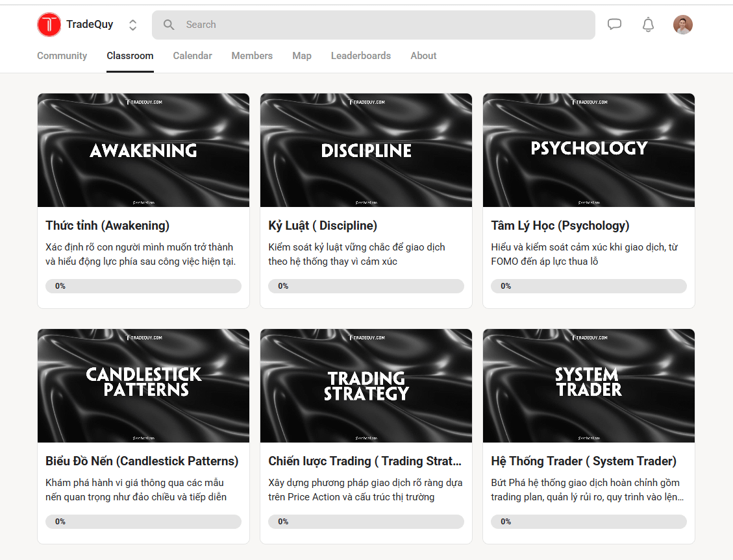Click the red TradeQuy logo icon
Image resolution: width=733 pixels, height=560 pixels.
[x=49, y=25]
